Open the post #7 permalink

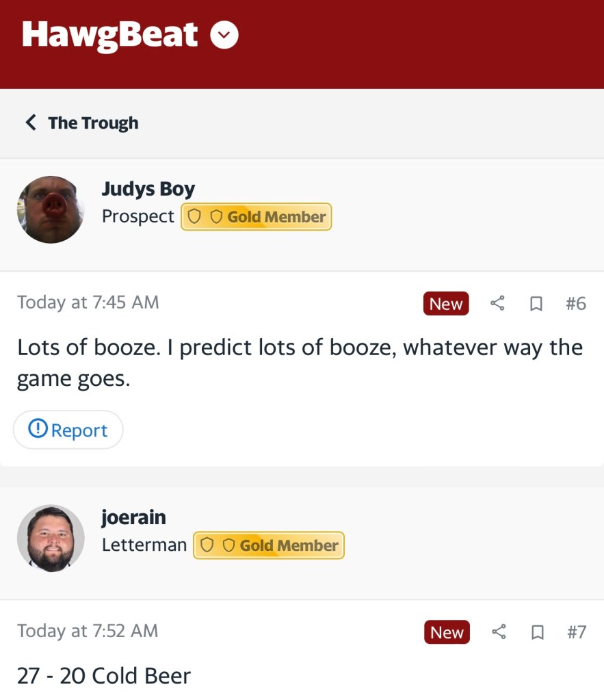tap(577, 632)
